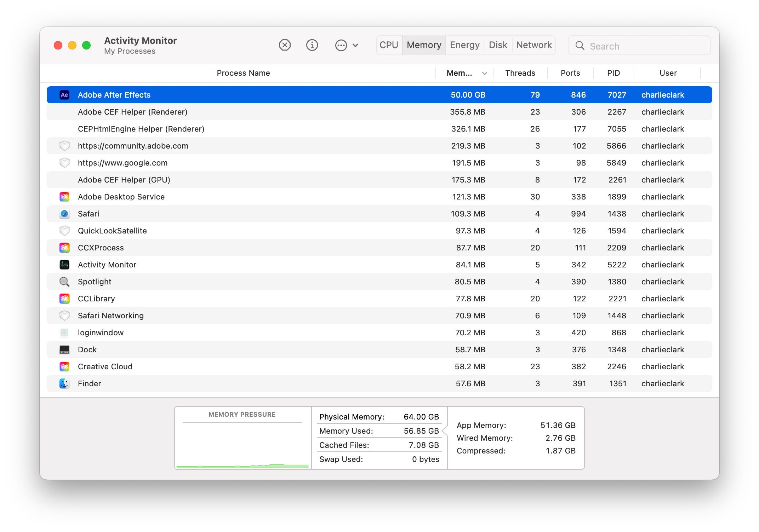Click the stop process X icon

[x=285, y=45]
